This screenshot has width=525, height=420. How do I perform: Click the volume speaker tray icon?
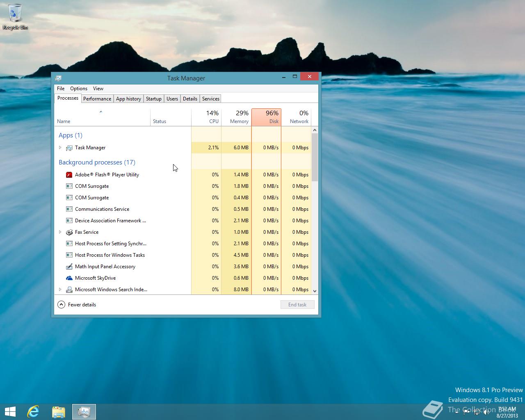coord(487,413)
